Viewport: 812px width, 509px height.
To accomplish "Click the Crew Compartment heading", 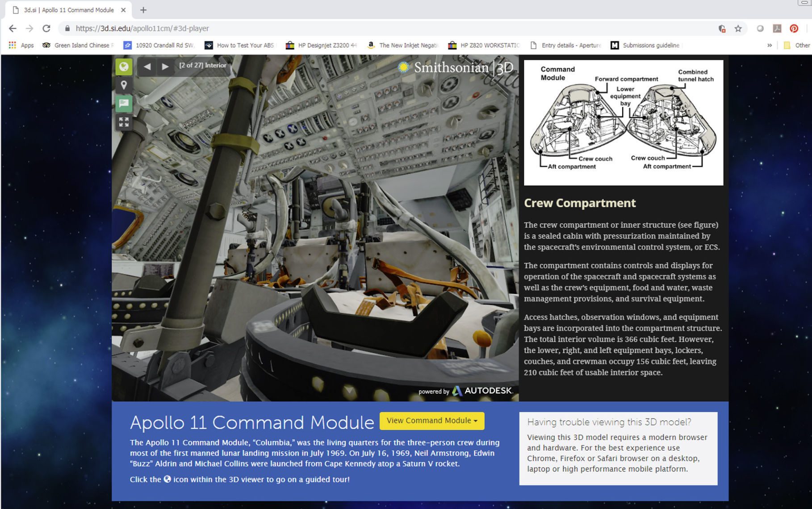I will tap(580, 203).
